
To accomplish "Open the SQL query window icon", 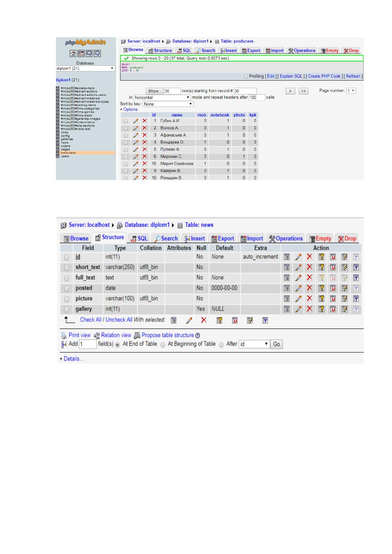I will point(81,53).
